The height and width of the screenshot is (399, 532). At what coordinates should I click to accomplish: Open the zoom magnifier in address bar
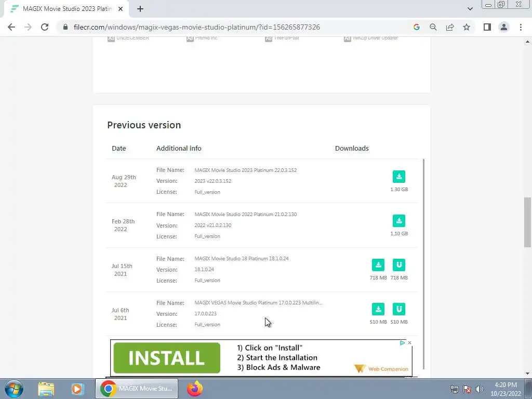click(x=433, y=27)
